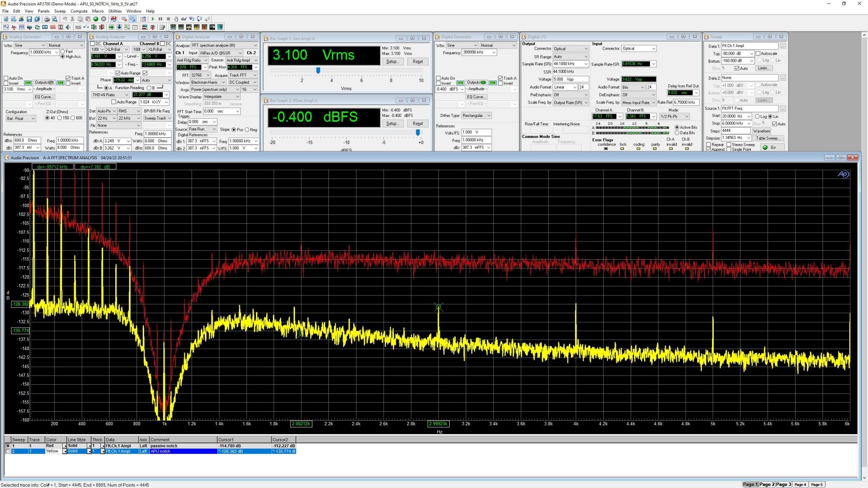Select Data Bits radio in Digital I/O
Screen dimensions: 868x488
point(677,133)
